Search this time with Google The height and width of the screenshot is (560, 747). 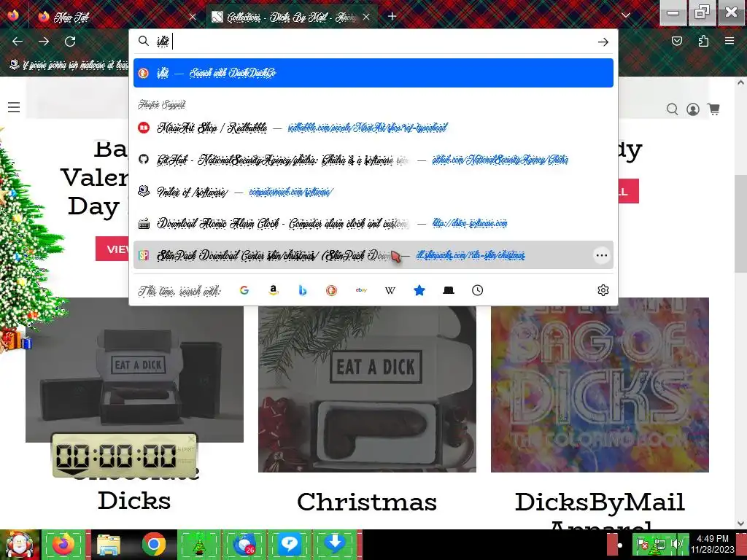pos(244,290)
